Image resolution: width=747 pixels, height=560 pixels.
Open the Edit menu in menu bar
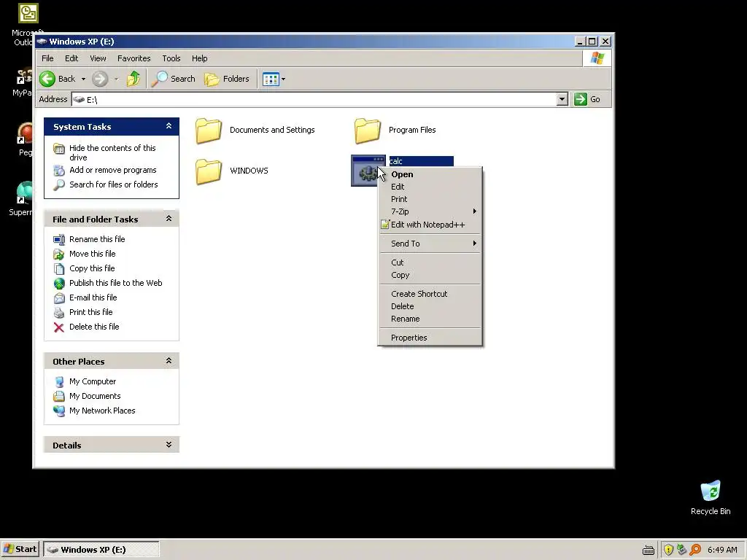click(x=71, y=58)
